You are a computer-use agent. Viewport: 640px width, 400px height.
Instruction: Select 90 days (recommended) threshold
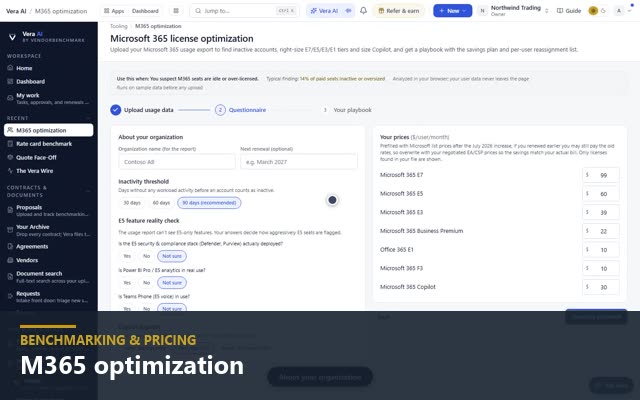point(209,203)
